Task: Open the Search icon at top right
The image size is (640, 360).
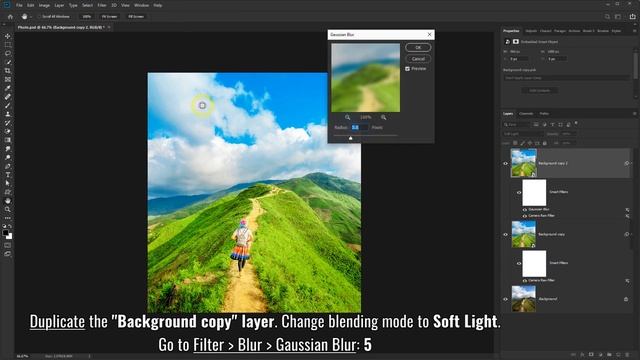Action: pyautogui.click(x=607, y=17)
